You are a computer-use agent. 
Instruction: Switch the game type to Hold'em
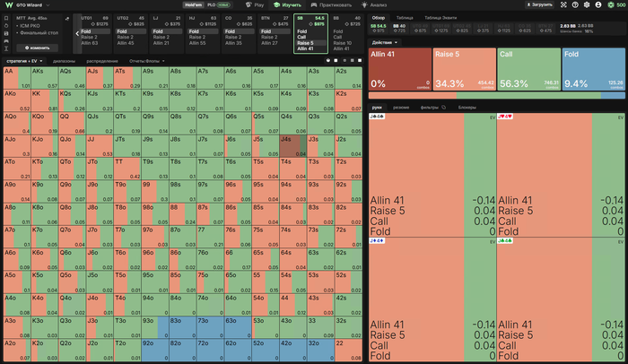193,4
